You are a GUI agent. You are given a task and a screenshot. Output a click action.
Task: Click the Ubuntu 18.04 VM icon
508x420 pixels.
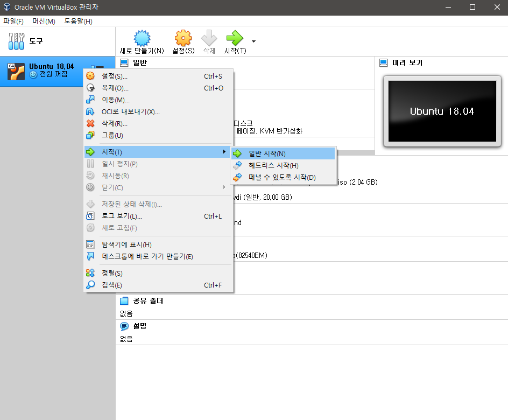(x=16, y=71)
